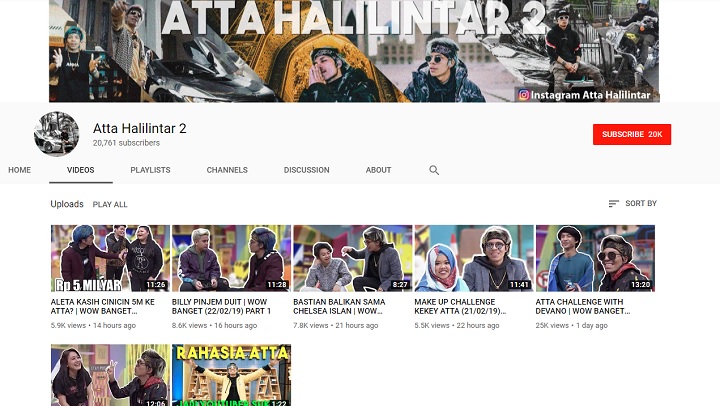Open the Playlists tab
Screen dimensions: 720x406
pos(150,170)
